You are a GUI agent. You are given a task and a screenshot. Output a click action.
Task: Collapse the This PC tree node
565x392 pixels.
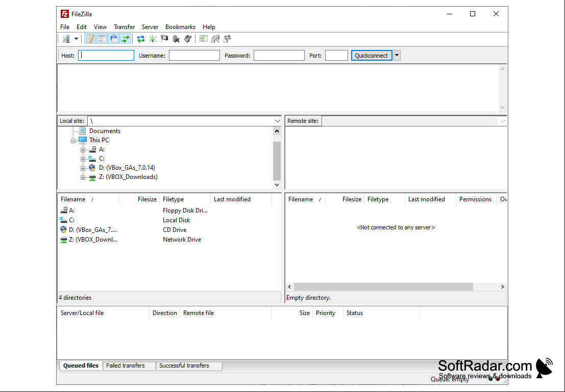click(73, 141)
